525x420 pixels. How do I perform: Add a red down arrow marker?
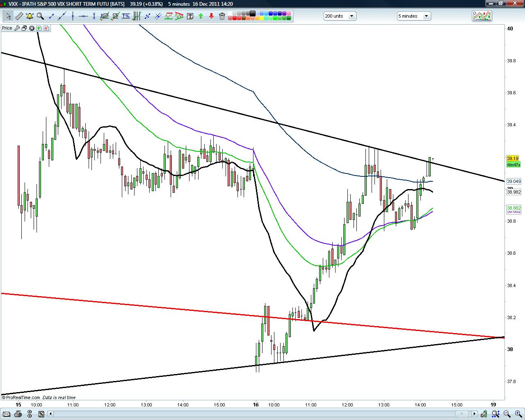click(211, 16)
